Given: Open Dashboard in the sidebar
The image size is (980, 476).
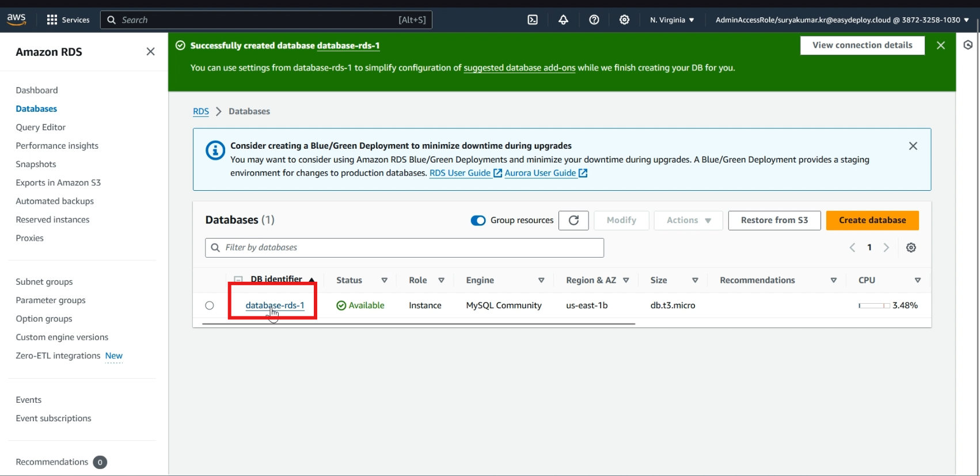Looking at the screenshot, I should coord(37,90).
